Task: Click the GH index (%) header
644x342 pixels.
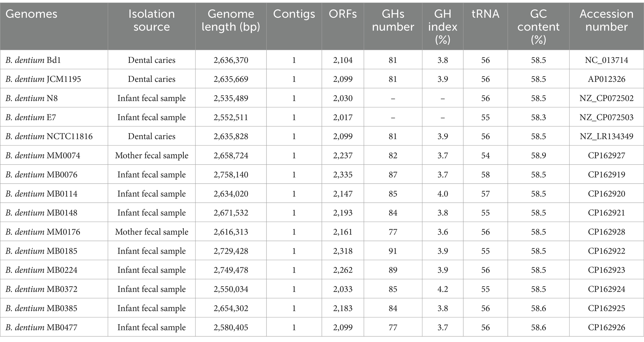Action: pos(442,27)
